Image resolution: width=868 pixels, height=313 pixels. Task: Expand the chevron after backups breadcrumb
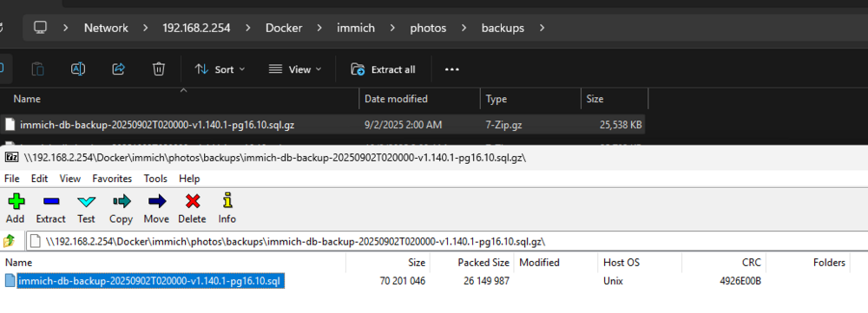coord(542,28)
